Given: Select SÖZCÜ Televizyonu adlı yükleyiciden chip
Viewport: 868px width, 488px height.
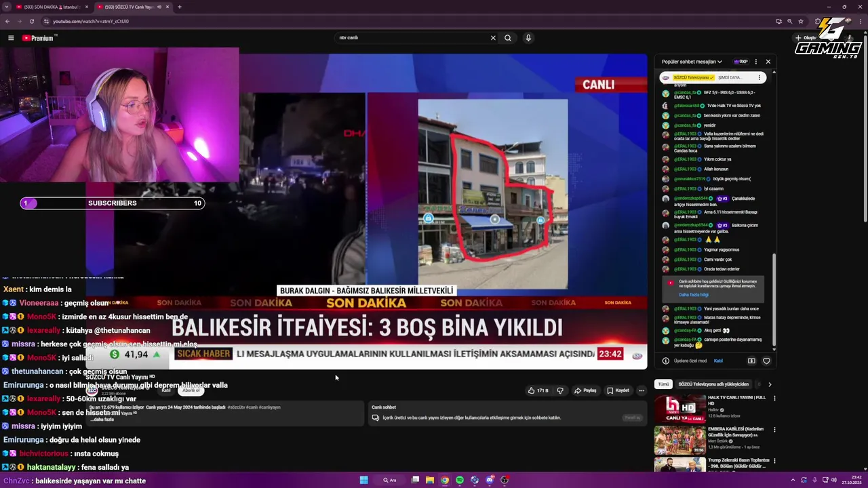Looking at the screenshot, I should tap(713, 384).
